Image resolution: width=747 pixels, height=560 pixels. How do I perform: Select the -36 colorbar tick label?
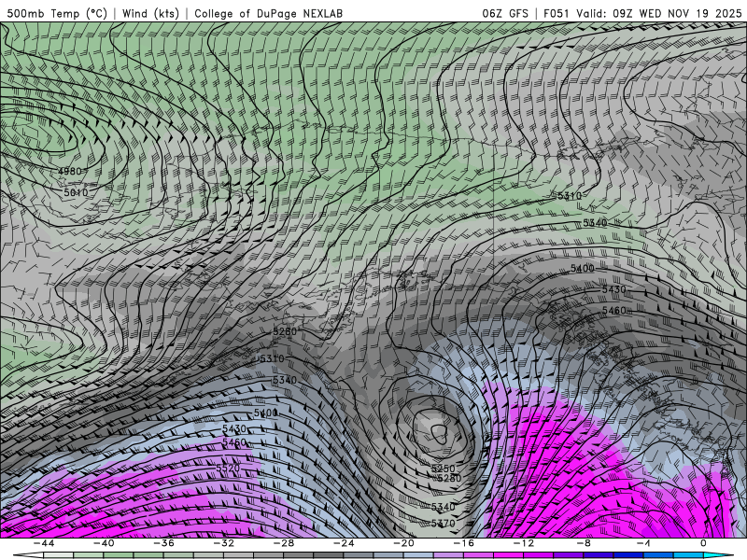(164, 543)
